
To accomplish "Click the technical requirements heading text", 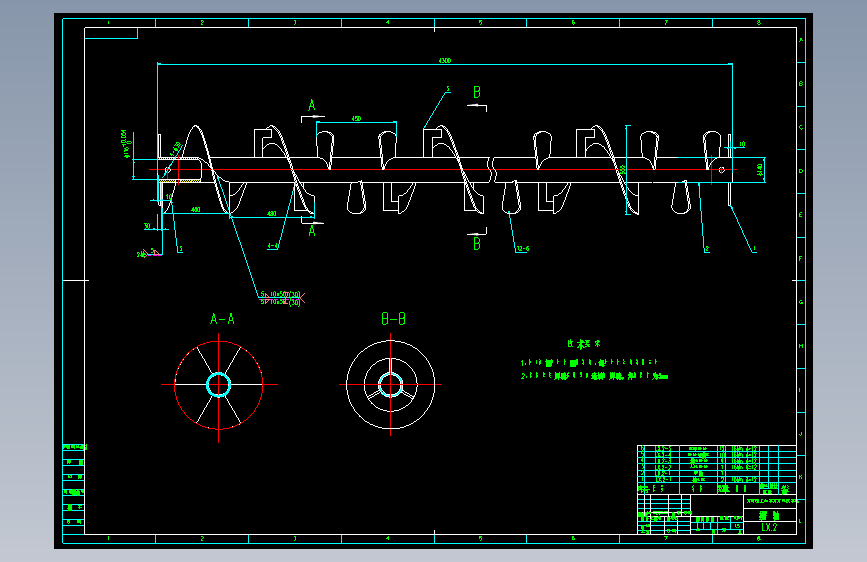I will (x=583, y=344).
